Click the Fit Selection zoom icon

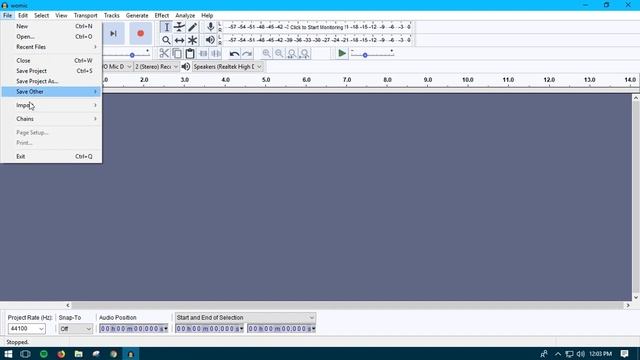292,53
